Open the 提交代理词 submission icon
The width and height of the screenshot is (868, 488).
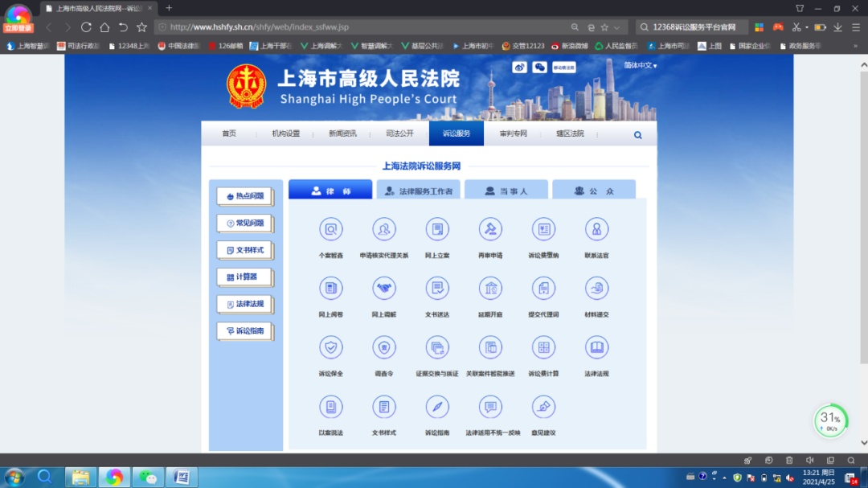click(x=543, y=288)
